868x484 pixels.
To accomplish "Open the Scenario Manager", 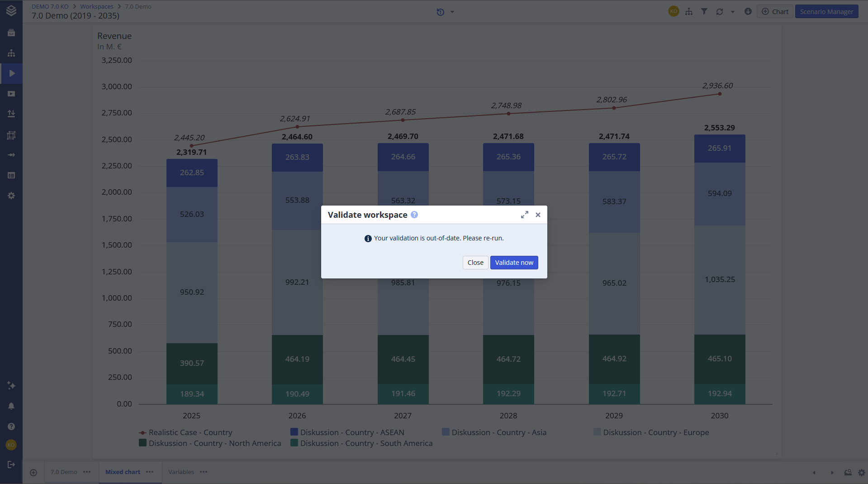I will [826, 12].
